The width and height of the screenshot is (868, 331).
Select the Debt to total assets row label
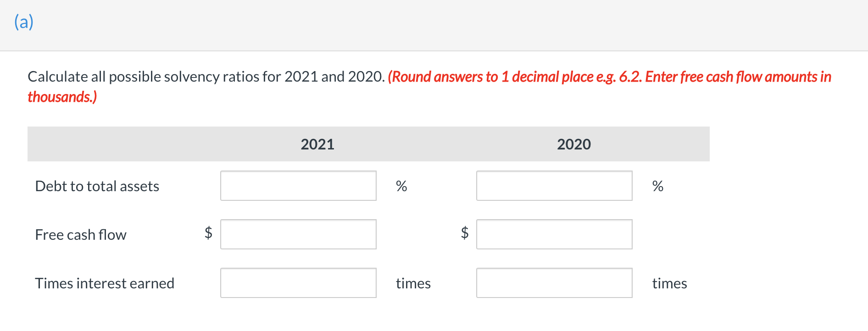tap(97, 186)
